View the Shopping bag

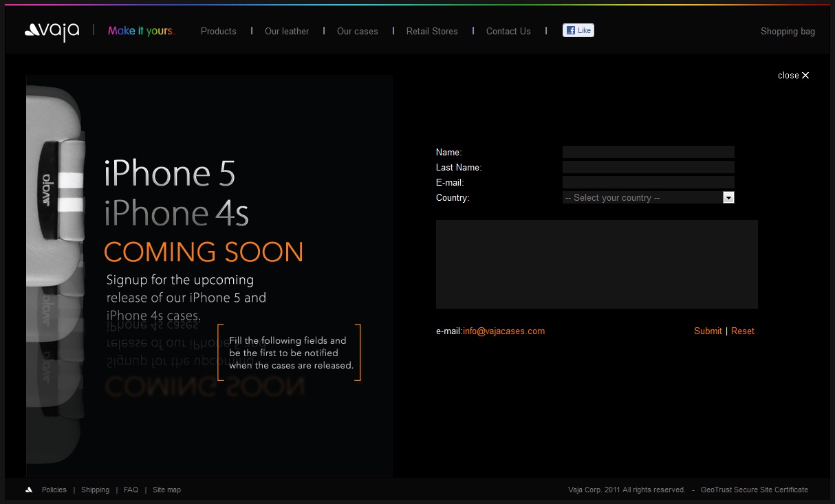(x=788, y=31)
